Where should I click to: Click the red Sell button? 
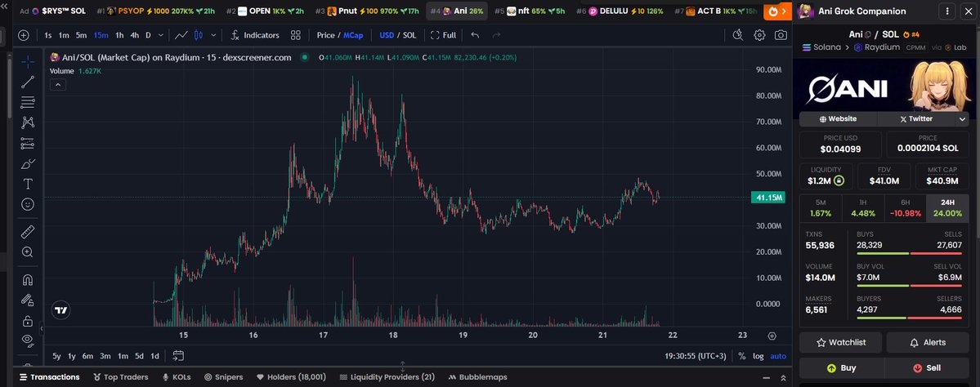click(x=927, y=367)
